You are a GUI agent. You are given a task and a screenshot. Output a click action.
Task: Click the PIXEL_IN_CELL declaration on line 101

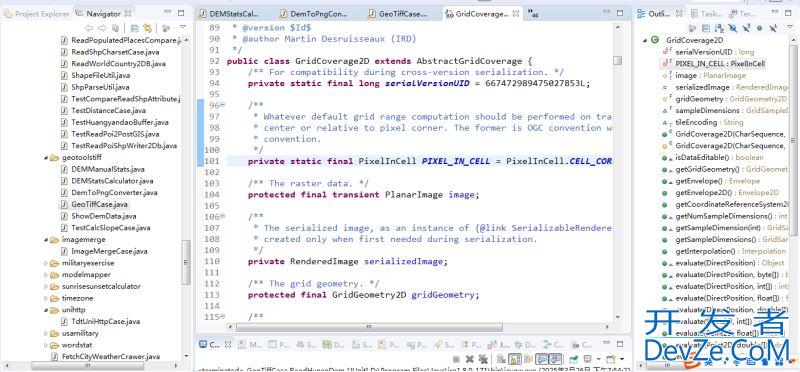[x=455, y=161]
